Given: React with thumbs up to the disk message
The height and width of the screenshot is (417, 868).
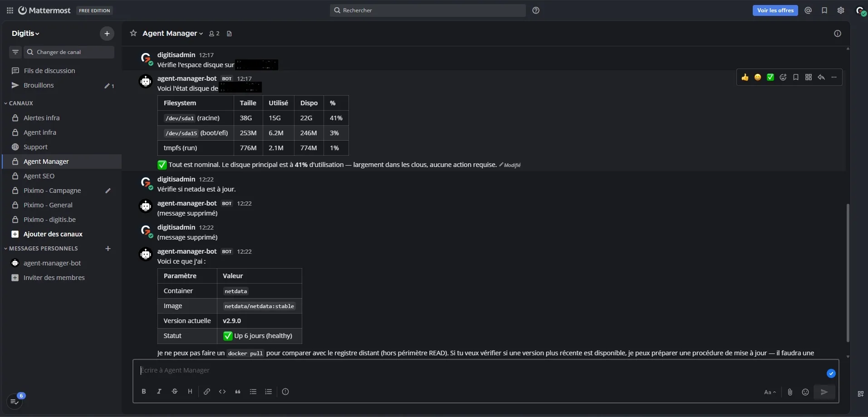Looking at the screenshot, I should click(745, 77).
